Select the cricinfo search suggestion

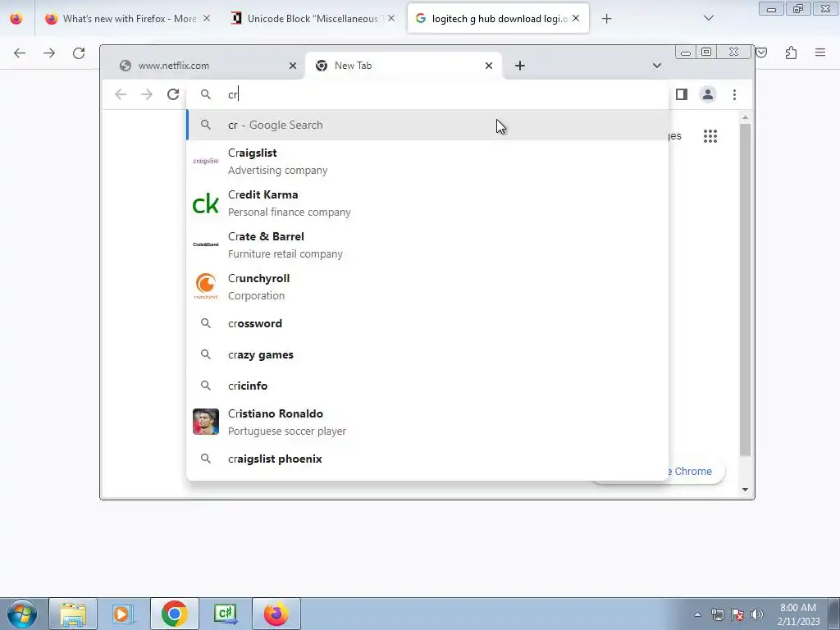[x=427, y=386]
